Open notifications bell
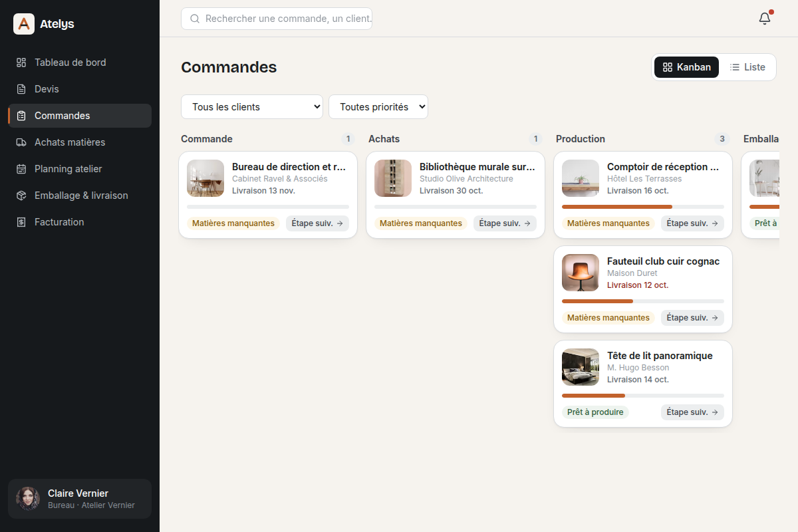The height and width of the screenshot is (532, 798). pos(765,19)
